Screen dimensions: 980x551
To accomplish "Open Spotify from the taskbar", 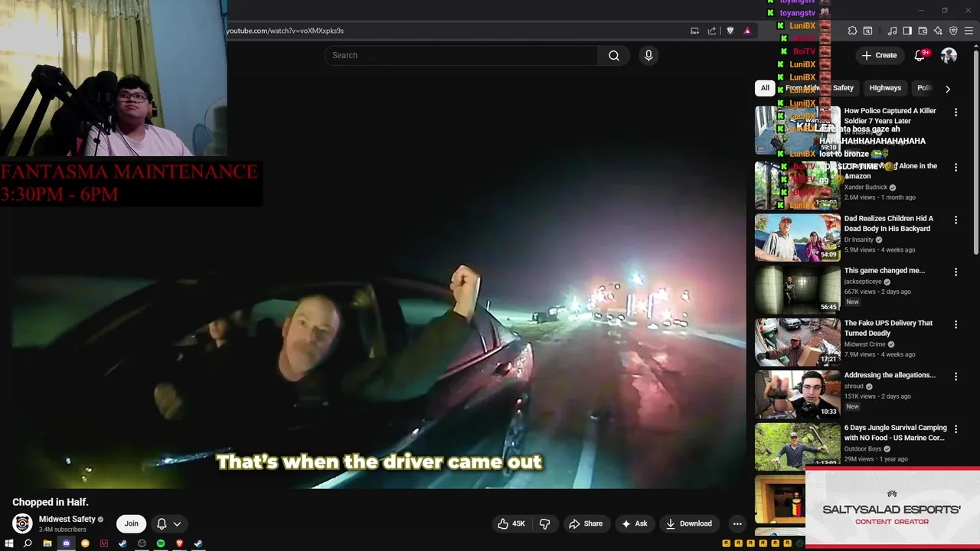I will pos(161,543).
